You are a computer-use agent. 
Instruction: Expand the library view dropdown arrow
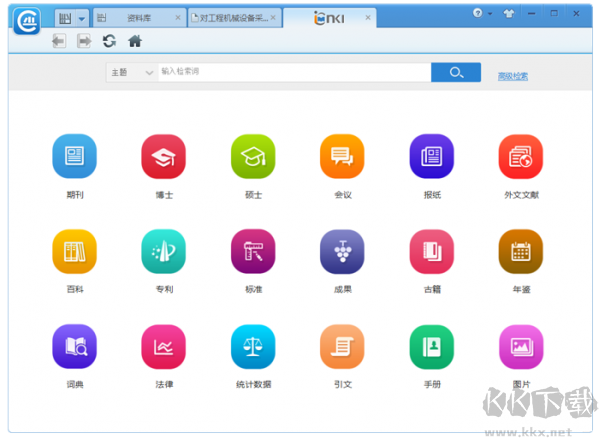(82, 18)
